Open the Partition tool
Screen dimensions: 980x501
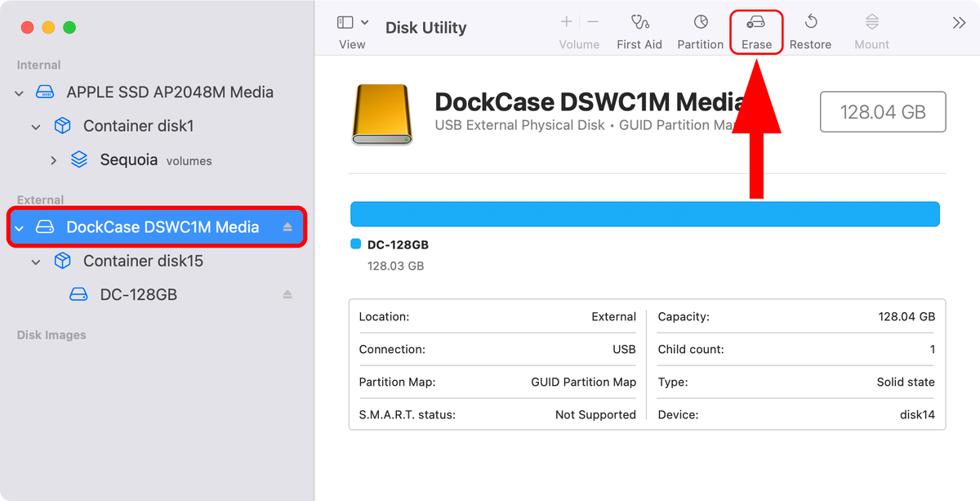701,33
